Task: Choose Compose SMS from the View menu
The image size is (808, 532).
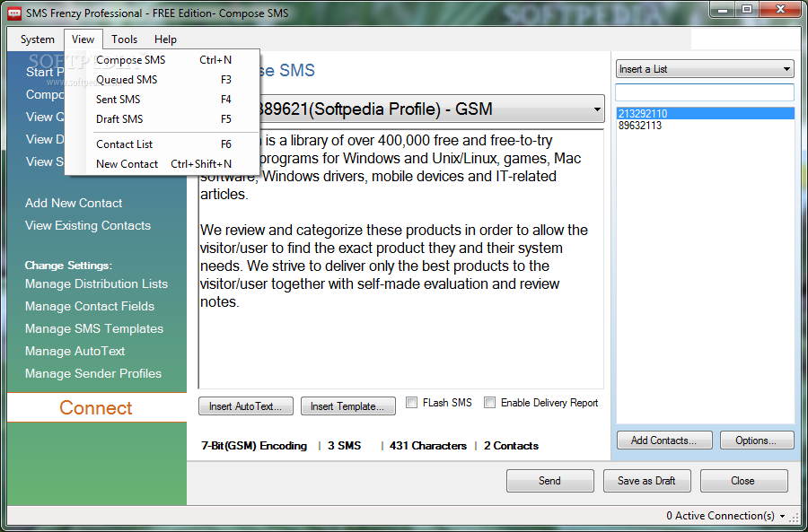Action: point(162,60)
